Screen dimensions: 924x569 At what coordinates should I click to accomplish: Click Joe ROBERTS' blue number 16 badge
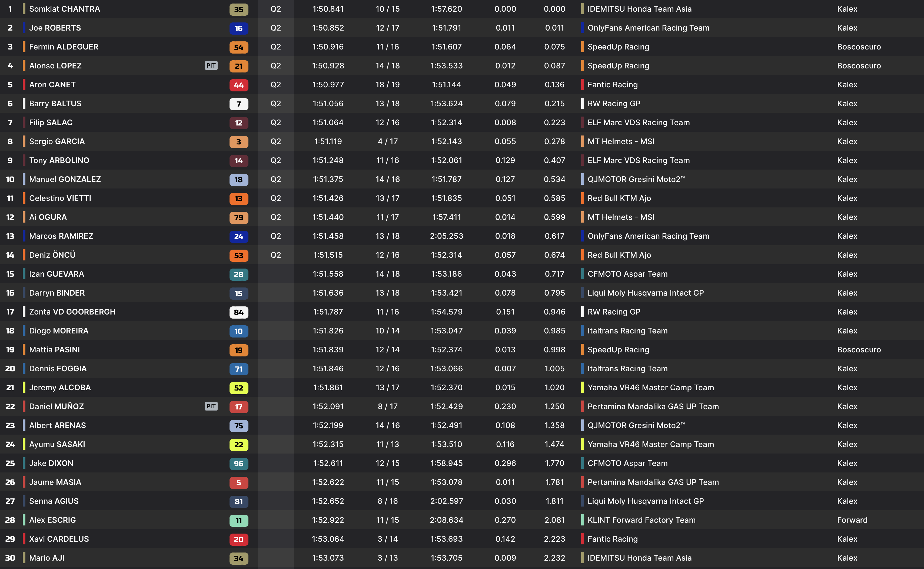(238, 28)
